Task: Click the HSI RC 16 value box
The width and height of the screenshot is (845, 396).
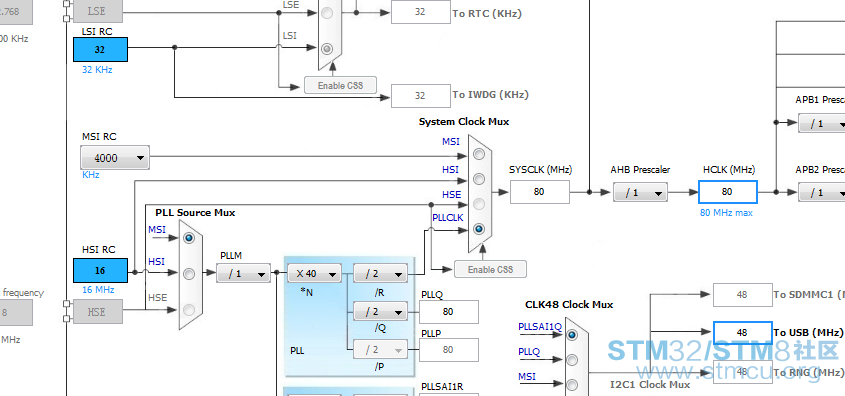Action: point(100,270)
